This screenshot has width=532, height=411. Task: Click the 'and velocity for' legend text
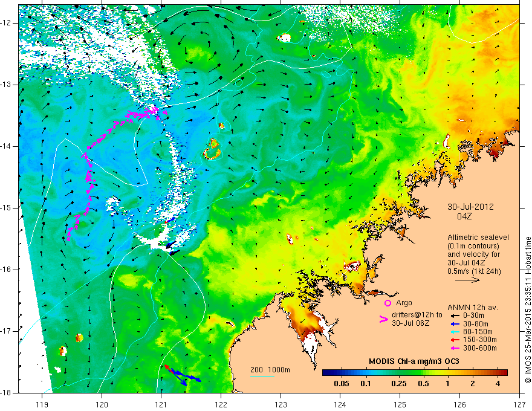(473, 254)
